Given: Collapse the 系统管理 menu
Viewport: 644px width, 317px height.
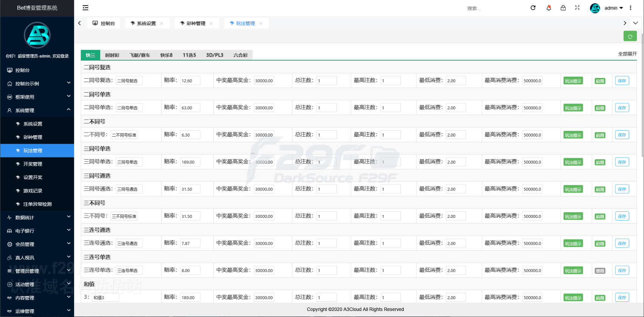Looking at the screenshot, I should click(37, 110).
